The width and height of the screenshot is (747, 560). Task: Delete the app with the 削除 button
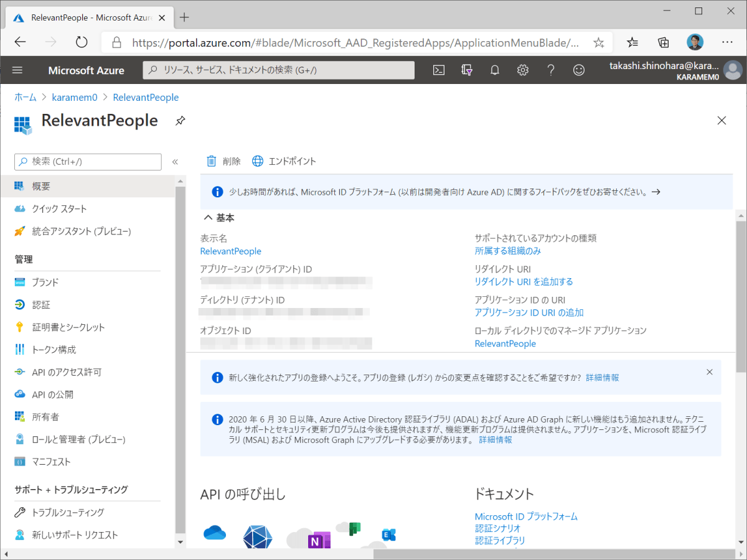223,161
